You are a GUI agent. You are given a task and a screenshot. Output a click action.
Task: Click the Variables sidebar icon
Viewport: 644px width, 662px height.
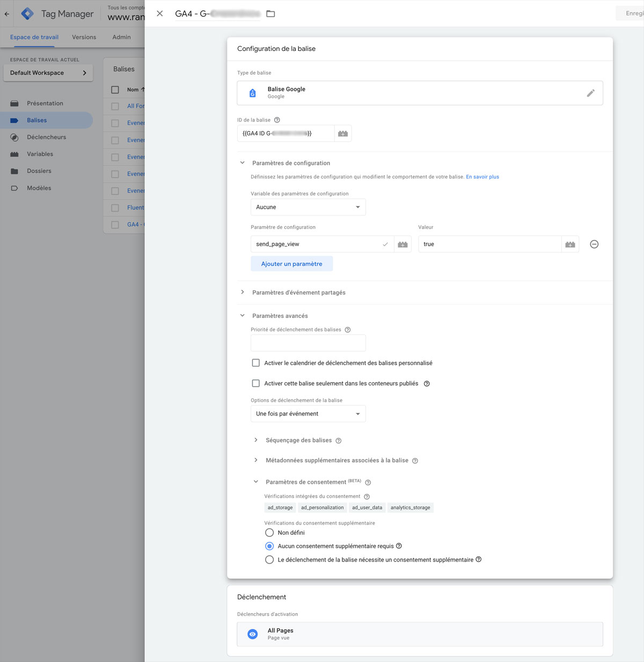pyautogui.click(x=14, y=154)
